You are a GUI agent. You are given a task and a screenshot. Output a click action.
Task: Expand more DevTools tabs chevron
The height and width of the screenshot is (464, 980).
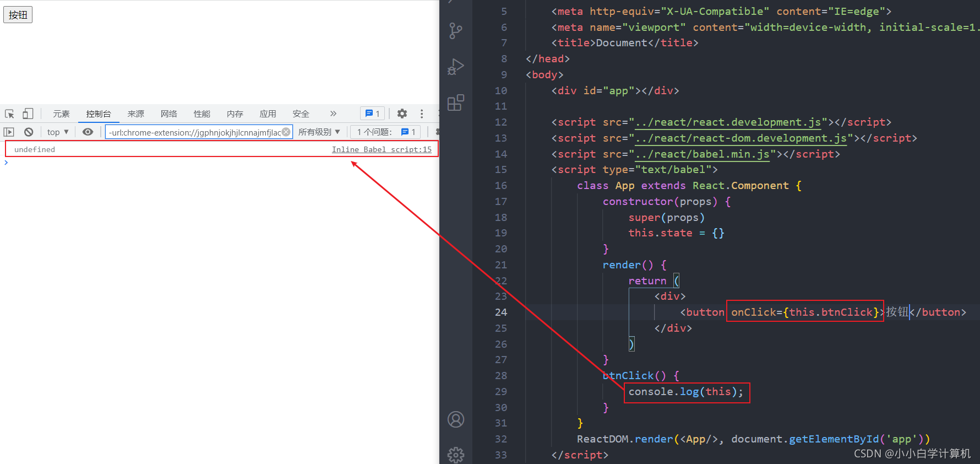tap(333, 114)
